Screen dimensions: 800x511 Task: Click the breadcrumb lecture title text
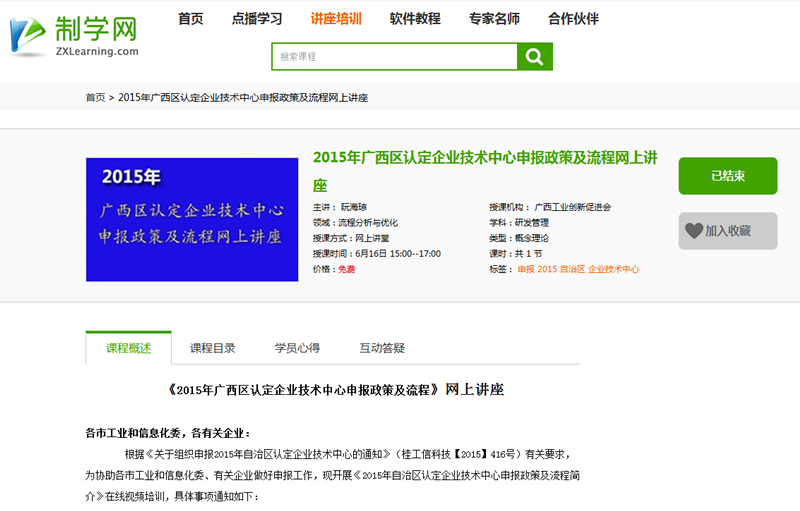tap(243, 97)
